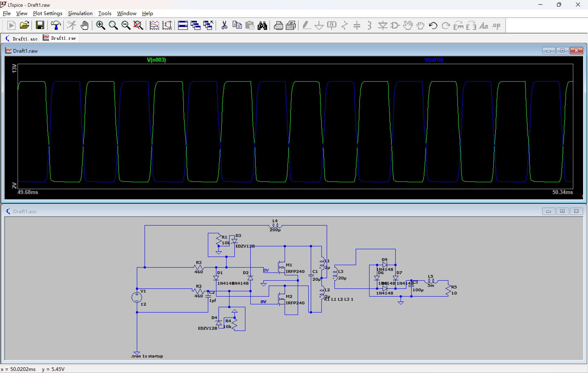Click the Pick Visible Traces icon
Viewport: 588px width, 373px height.
154,25
